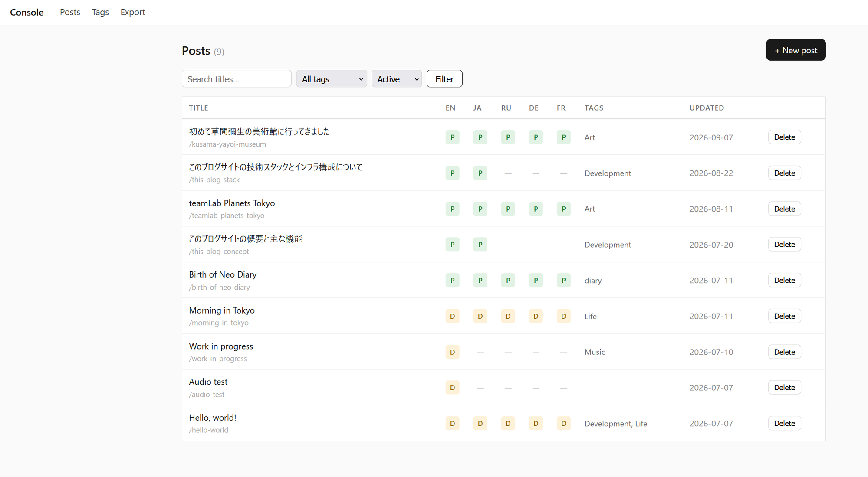Image resolution: width=868 pixels, height=477 pixels.
Task: Delete the Work in progress post
Action: [x=784, y=352]
